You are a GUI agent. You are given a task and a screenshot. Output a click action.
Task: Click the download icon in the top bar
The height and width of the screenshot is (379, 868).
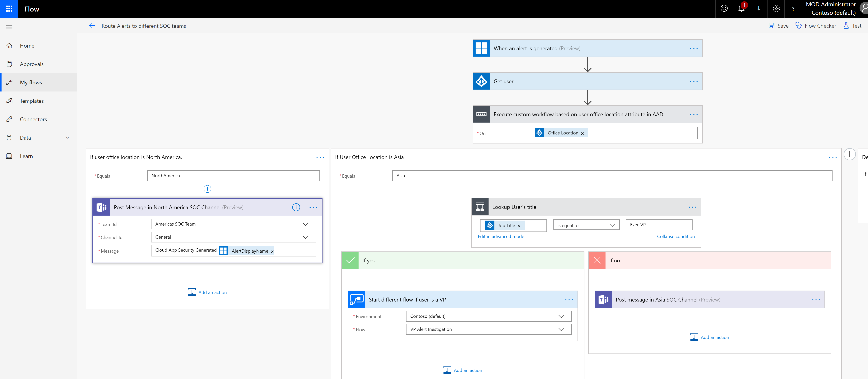(759, 9)
